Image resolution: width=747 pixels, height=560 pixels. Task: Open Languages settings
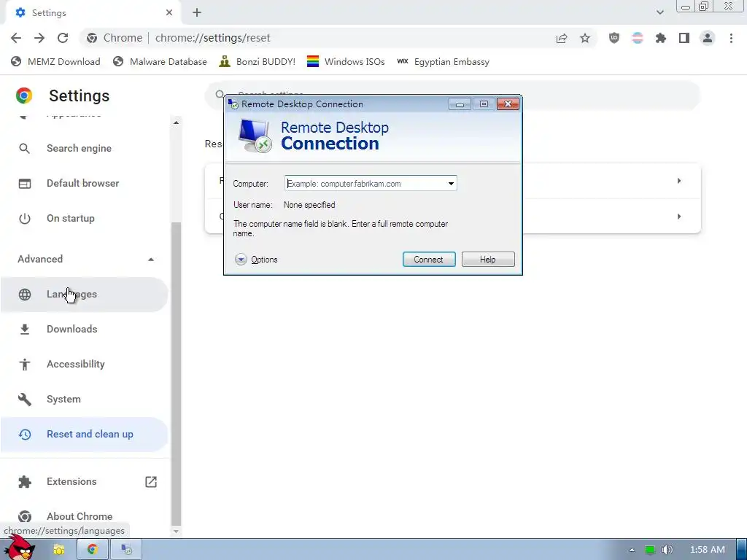(84, 295)
